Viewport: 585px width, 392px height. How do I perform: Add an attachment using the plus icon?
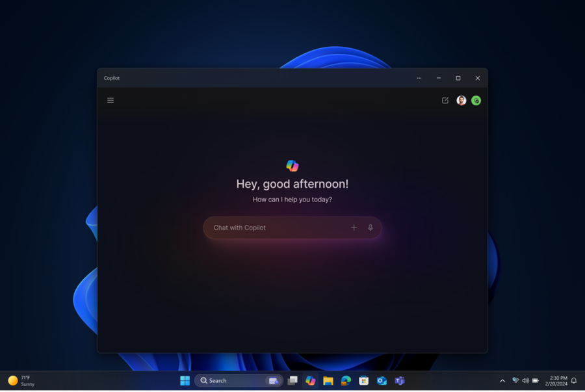(354, 228)
